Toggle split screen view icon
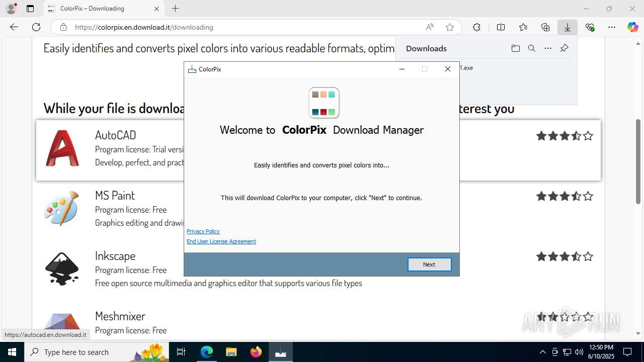644x362 pixels. point(501,27)
